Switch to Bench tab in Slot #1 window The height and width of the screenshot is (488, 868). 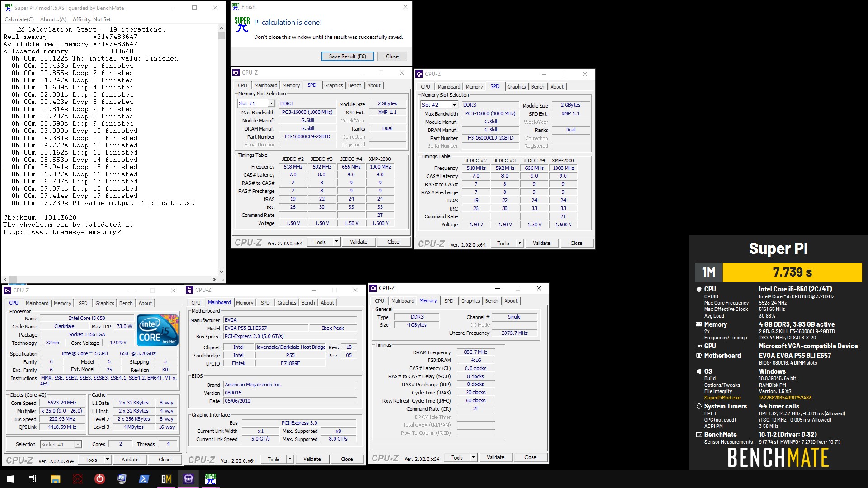tap(355, 85)
